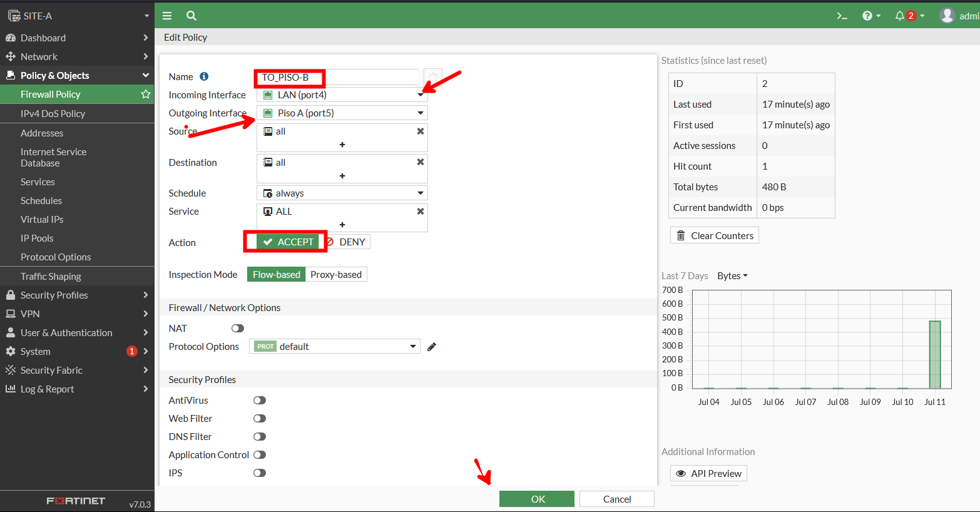This screenshot has height=512, width=980.
Task: Open the help question mark menu
Action: tap(870, 16)
